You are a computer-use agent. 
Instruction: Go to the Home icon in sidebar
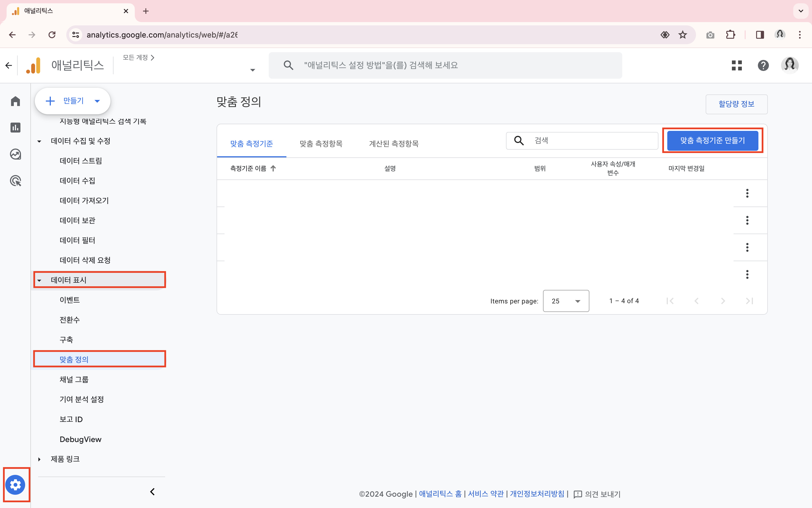(15, 101)
